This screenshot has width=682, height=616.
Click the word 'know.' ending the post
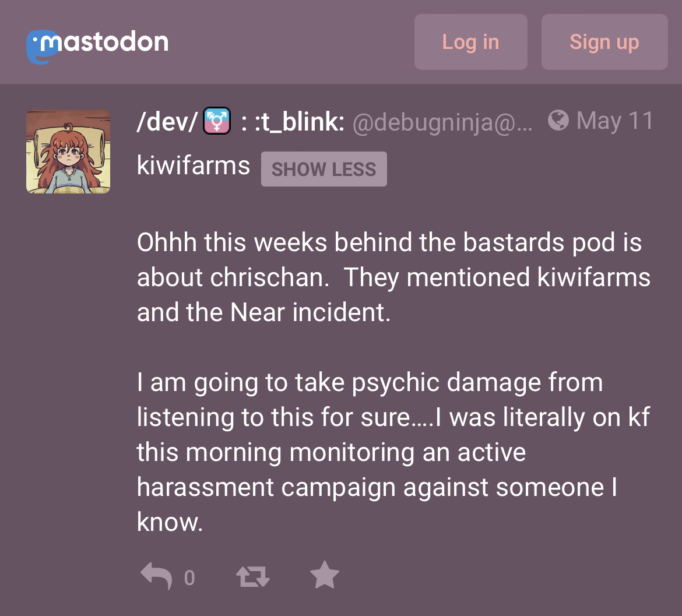170,522
